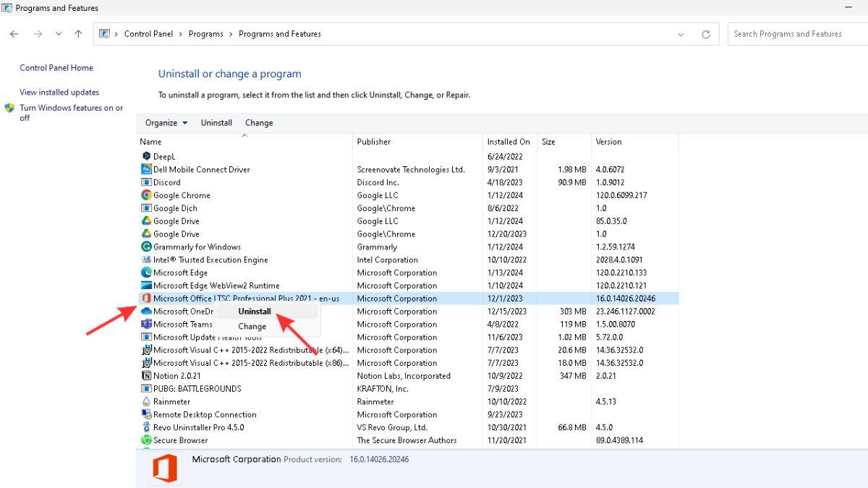Screen dimensions: 868x488
Task: Click the Remote Desktop Connection icon
Action: [x=146, y=414]
